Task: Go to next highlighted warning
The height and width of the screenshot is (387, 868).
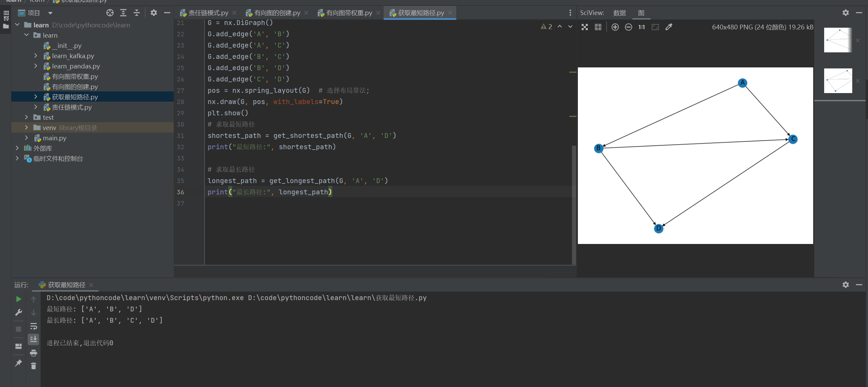Action: 570,27
